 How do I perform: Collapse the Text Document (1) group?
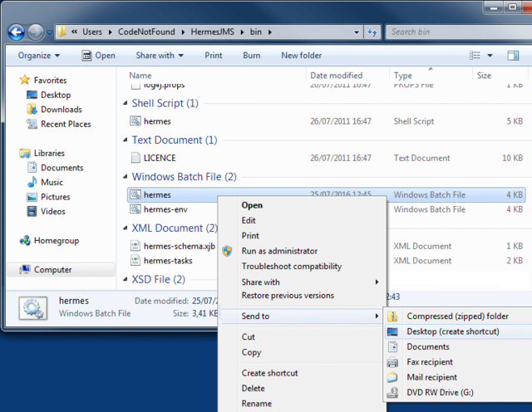pos(126,140)
